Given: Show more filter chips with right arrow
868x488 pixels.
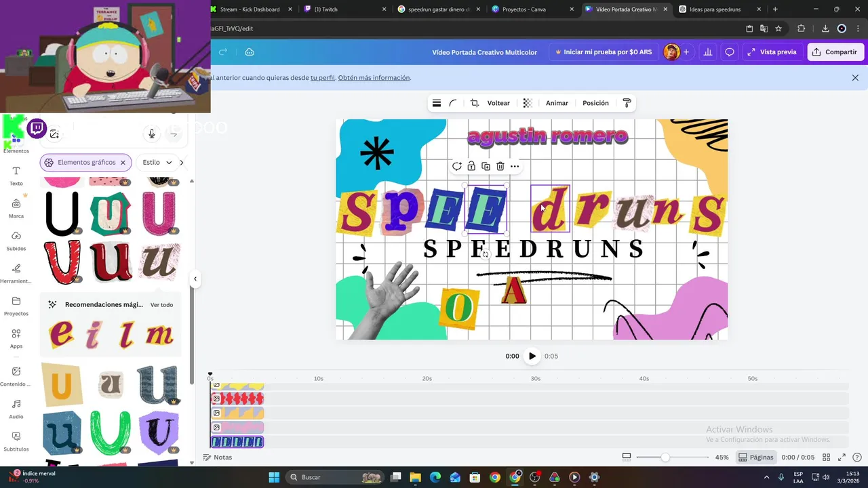Looking at the screenshot, I should point(182,163).
